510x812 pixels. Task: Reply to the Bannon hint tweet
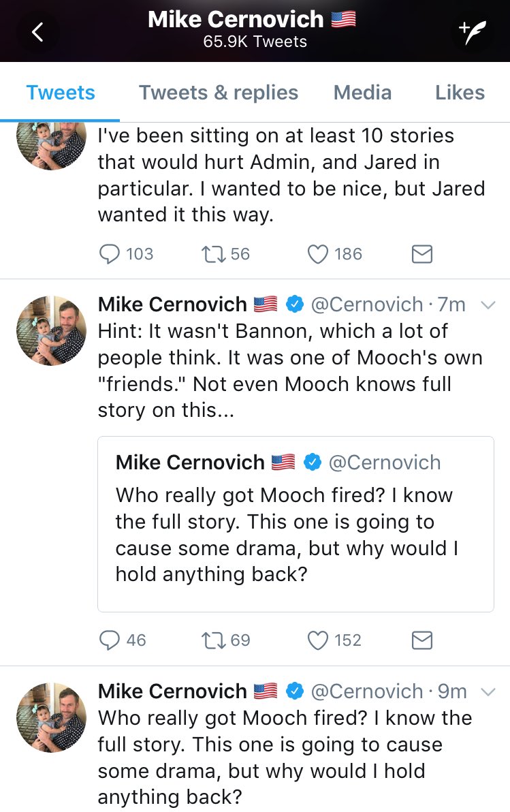[110, 640]
